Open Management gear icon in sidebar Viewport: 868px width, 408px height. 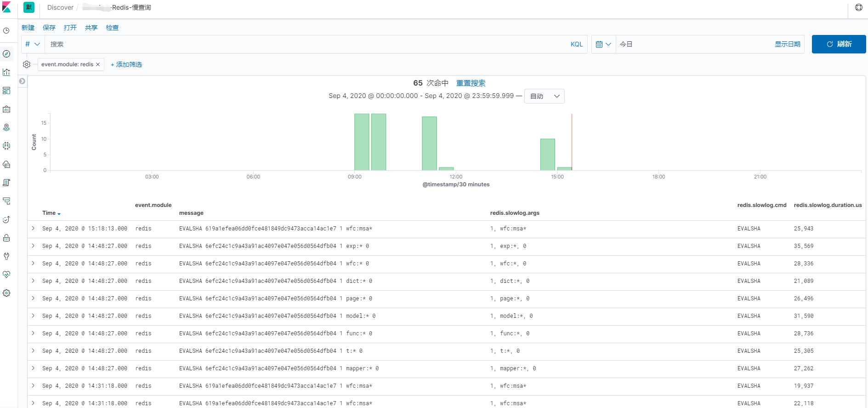[6, 293]
